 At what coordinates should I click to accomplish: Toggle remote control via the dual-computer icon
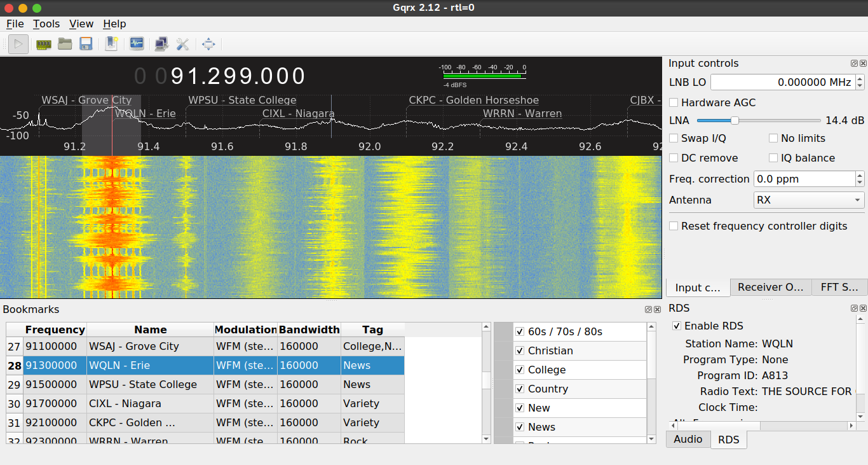pyautogui.click(x=160, y=44)
